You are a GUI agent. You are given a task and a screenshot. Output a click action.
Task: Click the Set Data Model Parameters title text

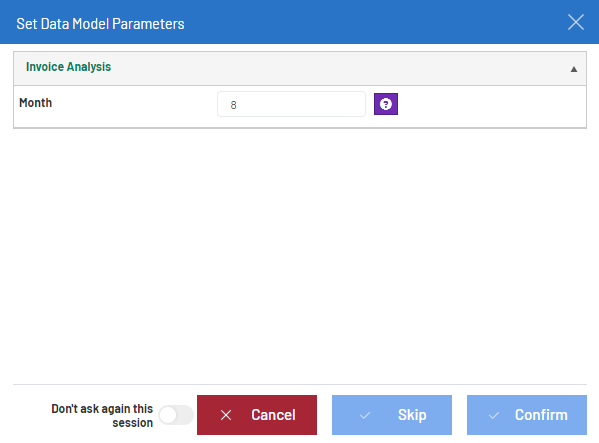[x=100, y=24]
